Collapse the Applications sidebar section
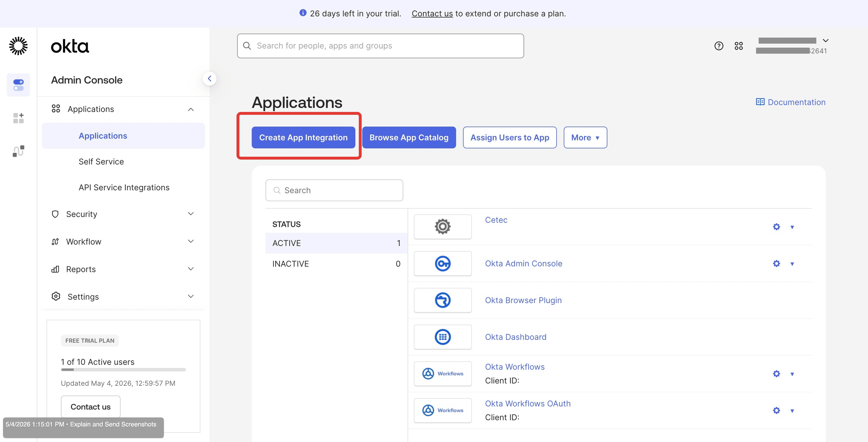Image resolution: width=868 pixels, height=442 pixels. point(191,109)
